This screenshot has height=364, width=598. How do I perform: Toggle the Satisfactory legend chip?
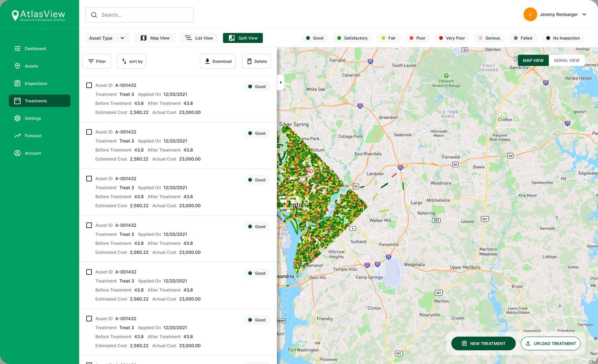352,38
